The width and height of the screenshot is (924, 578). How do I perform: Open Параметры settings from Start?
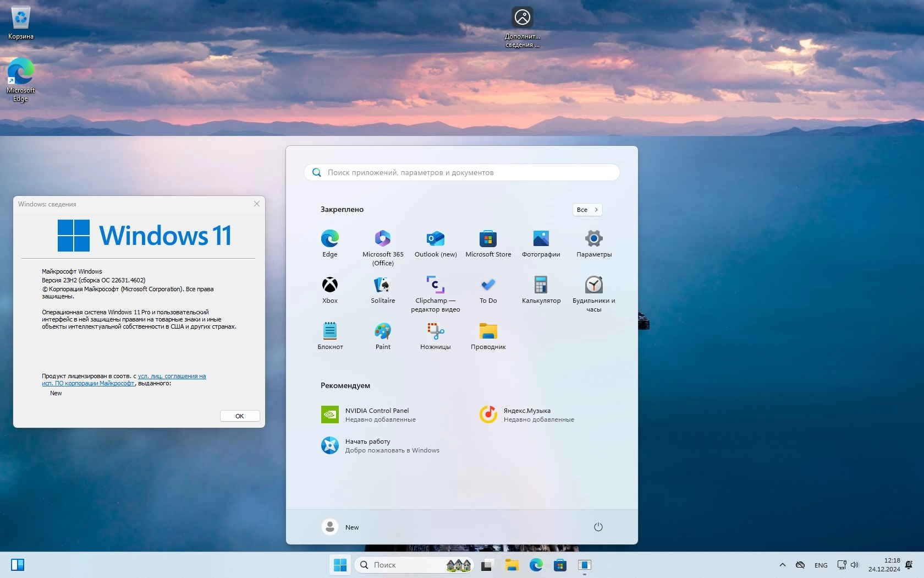pos(594,243)
